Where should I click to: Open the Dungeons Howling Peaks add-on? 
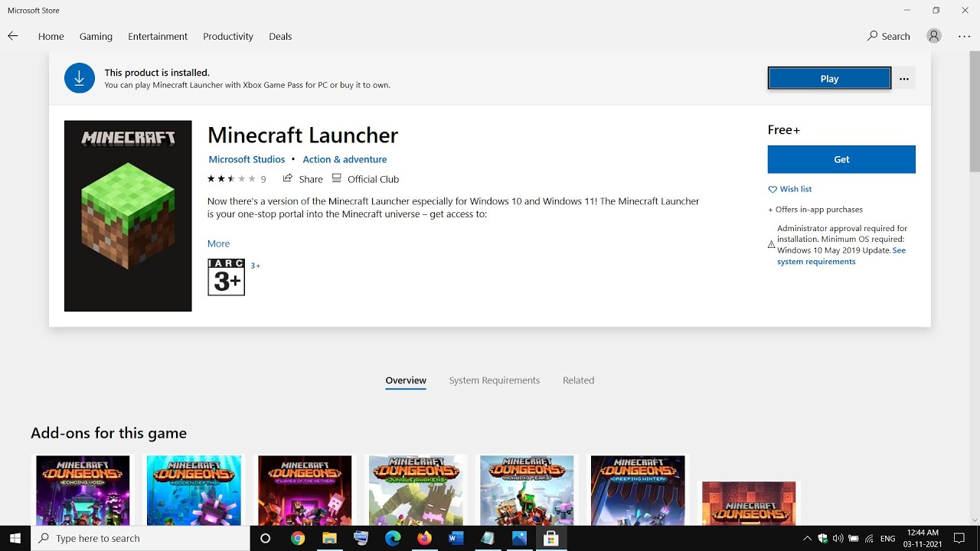click(527, 490)
